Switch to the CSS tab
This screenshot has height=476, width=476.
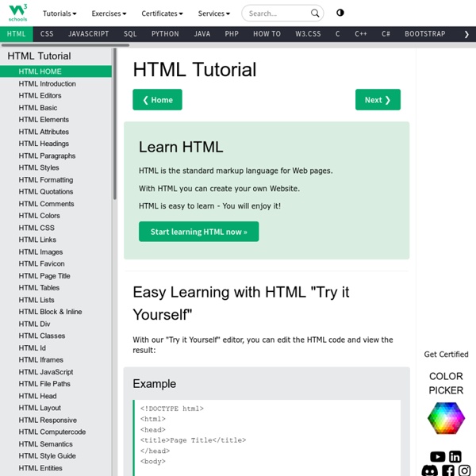point(47,33)
